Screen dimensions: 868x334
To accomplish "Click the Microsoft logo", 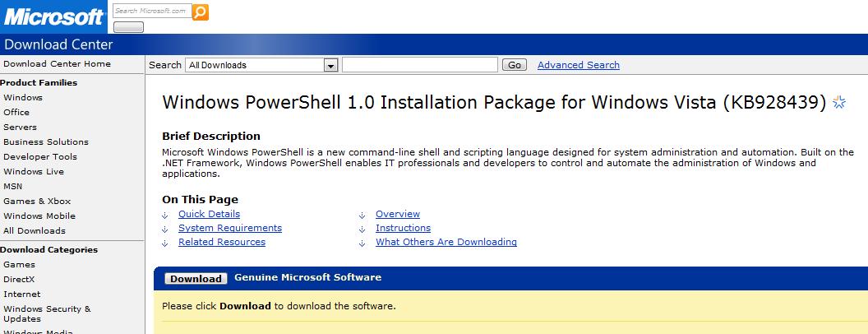I will (x=53, y=16).
